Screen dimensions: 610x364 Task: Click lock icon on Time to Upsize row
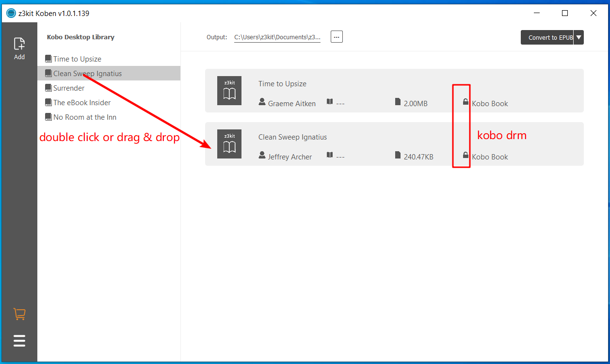tap(466, 102)
